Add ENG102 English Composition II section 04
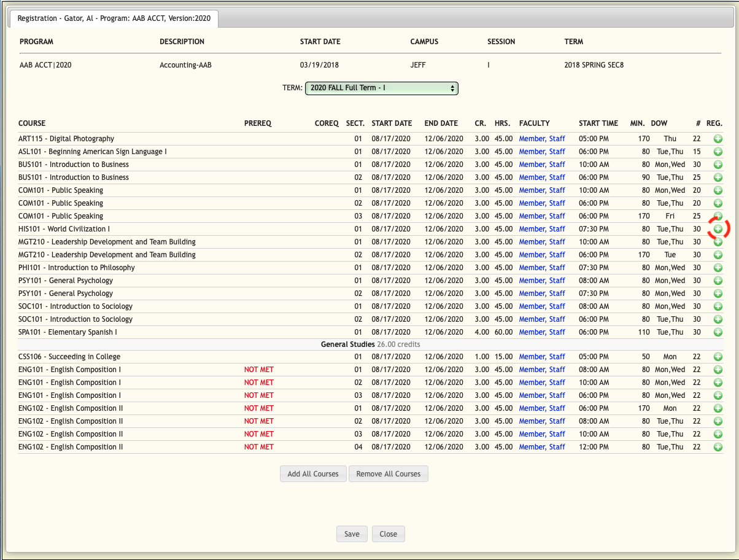 [718, 447]
